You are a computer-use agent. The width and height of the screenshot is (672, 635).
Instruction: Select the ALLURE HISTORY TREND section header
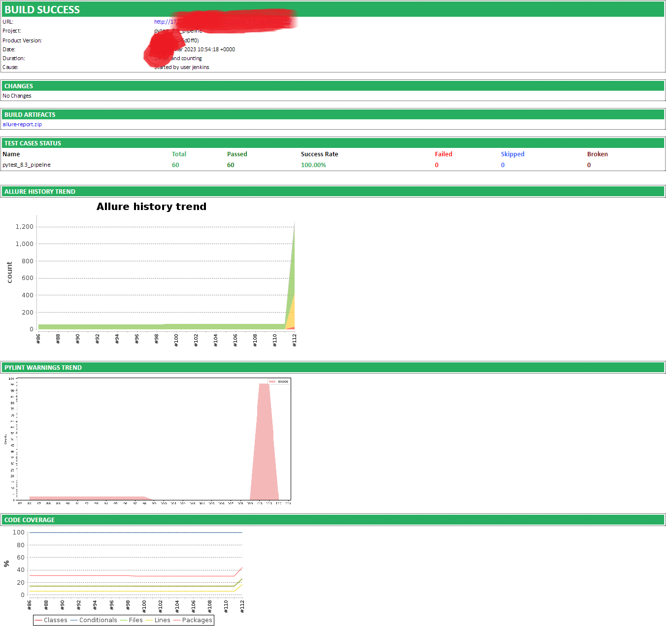coord(333,191)
